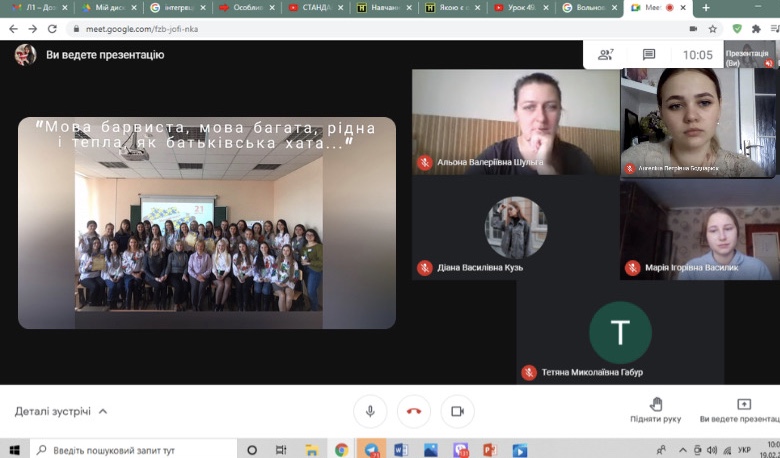Screen dimensions: 780x458
Task: Switch to Chrome in taskbar
Action: coord(341,450)
